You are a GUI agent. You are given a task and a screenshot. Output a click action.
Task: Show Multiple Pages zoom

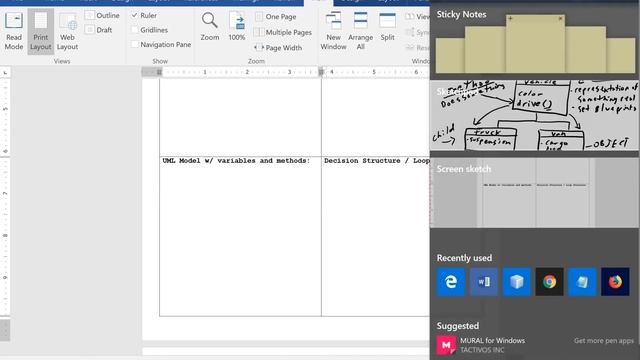pos(283,32)
